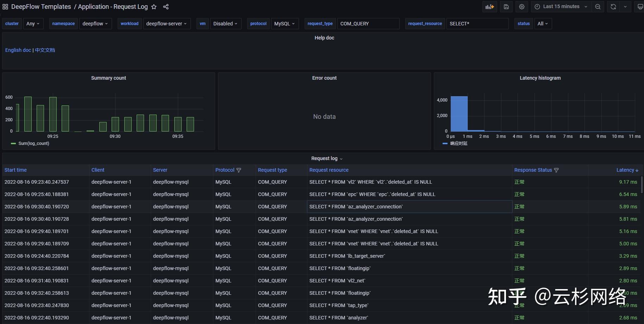644x324 pixels.
Task: Click the share dashboard icon
Action: pos(166,7)
